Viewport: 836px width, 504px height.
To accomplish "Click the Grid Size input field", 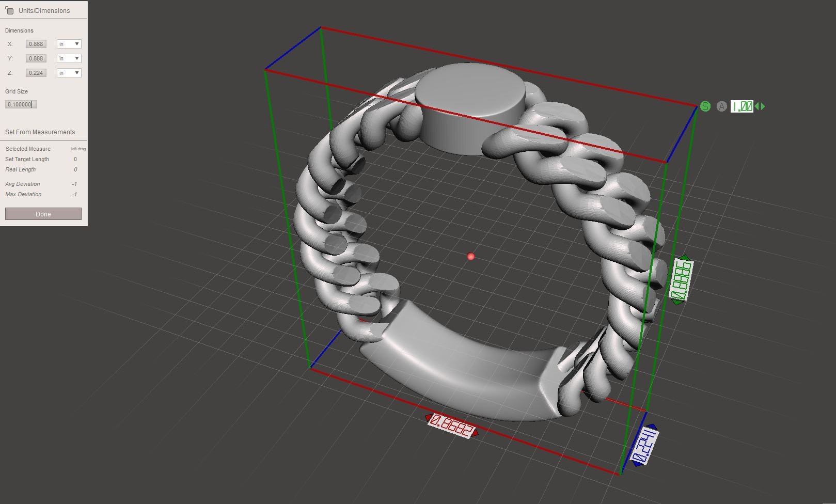I will pyautogui.click(x=21, y=104).
